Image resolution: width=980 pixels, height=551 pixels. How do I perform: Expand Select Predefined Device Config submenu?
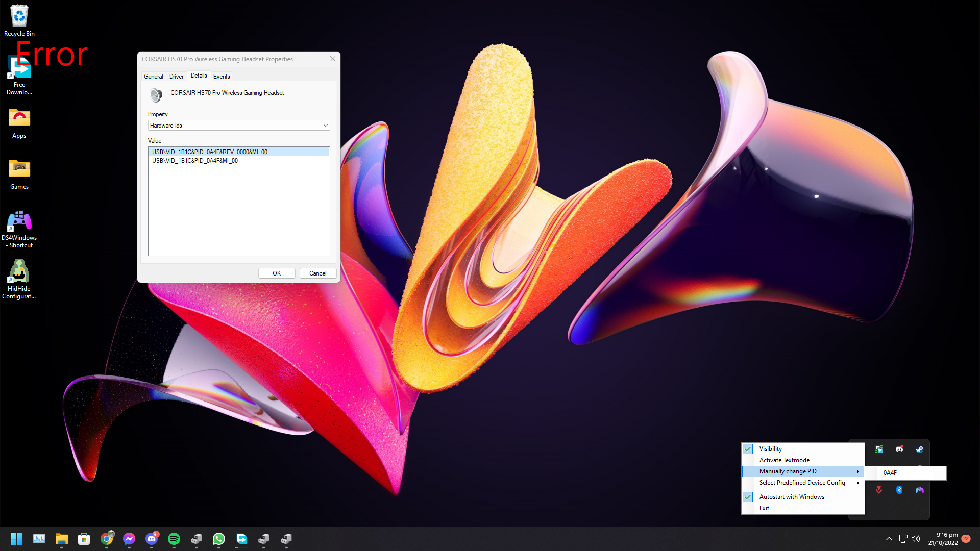[x=802, y=483]
